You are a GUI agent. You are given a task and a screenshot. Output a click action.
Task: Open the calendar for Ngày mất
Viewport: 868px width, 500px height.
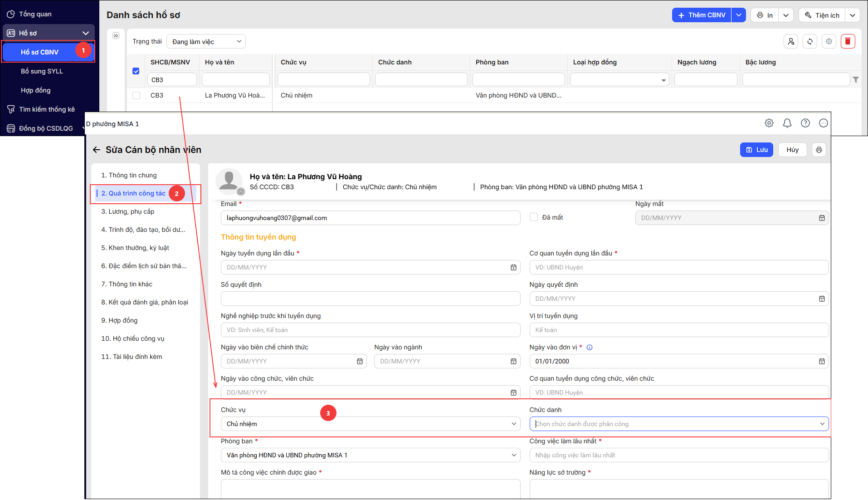click(x=822, y=218)
